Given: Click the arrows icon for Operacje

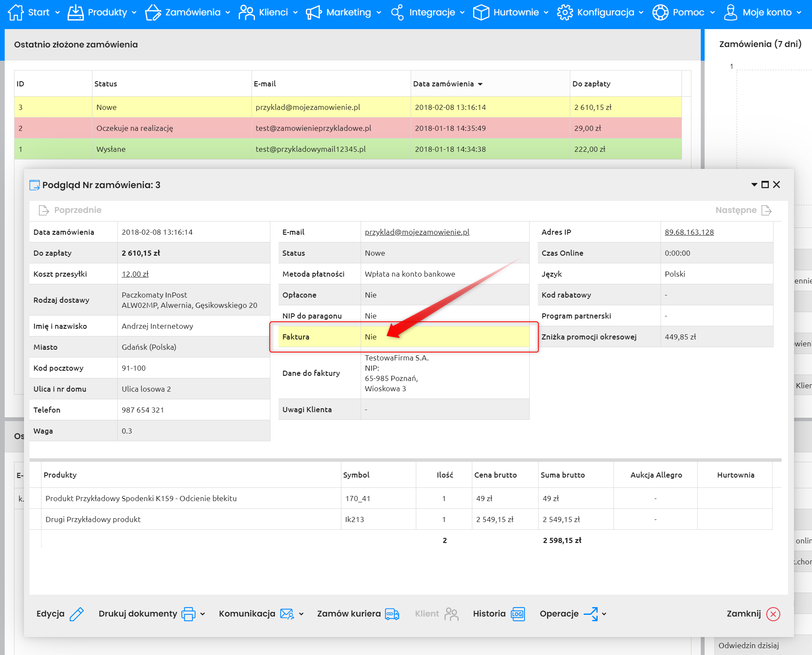Looking at the screenshot, I should point(591,614).
